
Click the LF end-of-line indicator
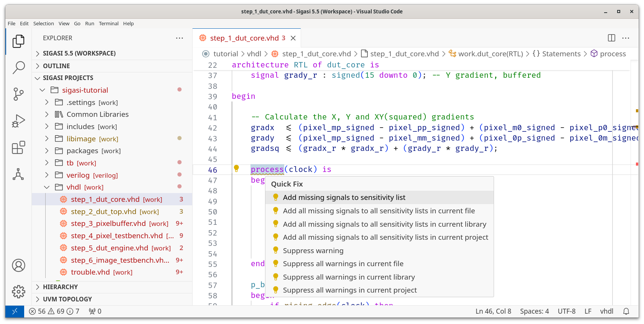pyautogui.click(x=588, y=311)
